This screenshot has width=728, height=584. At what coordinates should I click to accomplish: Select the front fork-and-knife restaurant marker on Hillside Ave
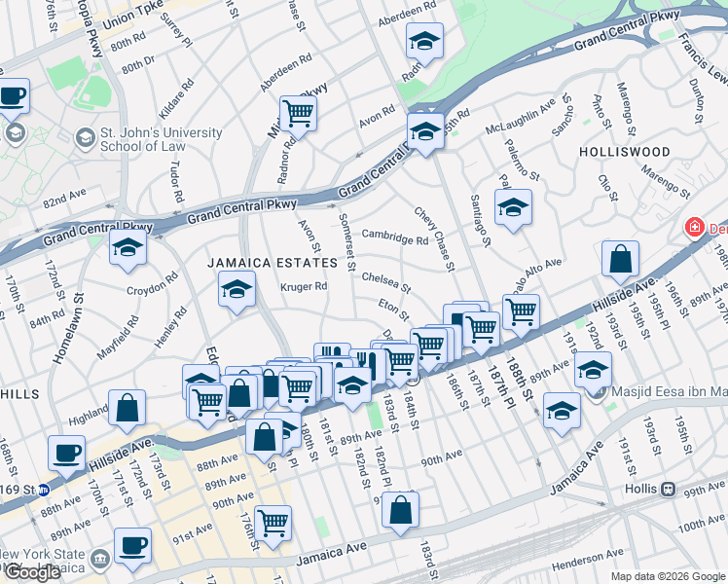pyautogui.click(x=368, y=365)
